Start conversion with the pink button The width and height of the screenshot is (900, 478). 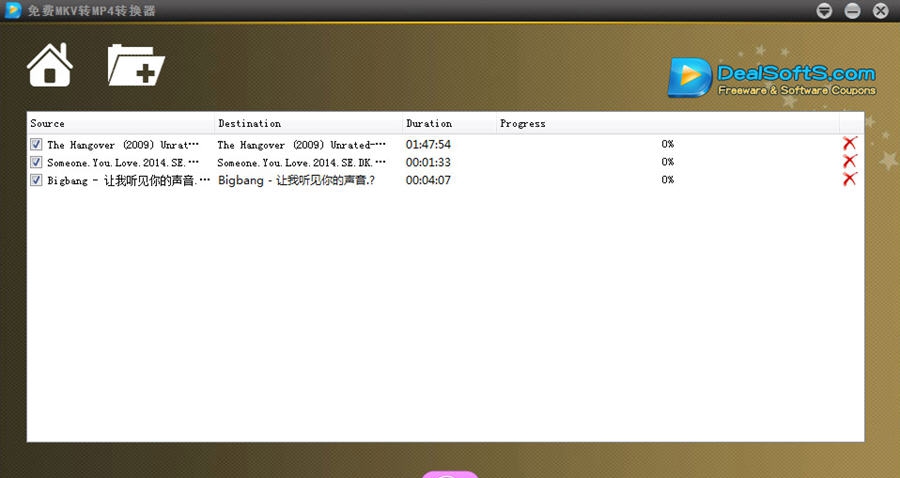point(449,474)
